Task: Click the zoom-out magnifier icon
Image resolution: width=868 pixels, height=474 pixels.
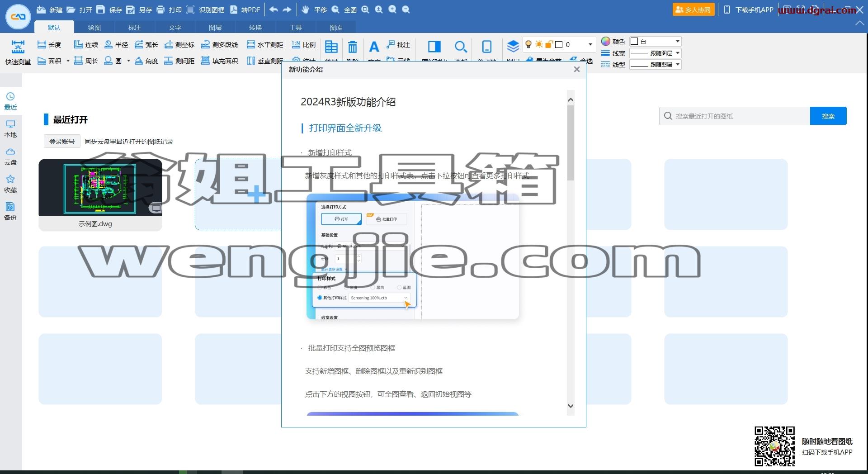Action: pyautogui.click(x=406, y=9)
